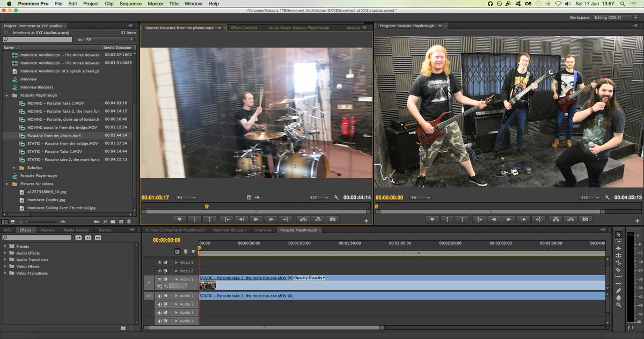Image resolution: width=644 pixels, height=339 pixels.
Task: Click Export Frame camera icon in Source monitor
Action: [x=333, y=219]
